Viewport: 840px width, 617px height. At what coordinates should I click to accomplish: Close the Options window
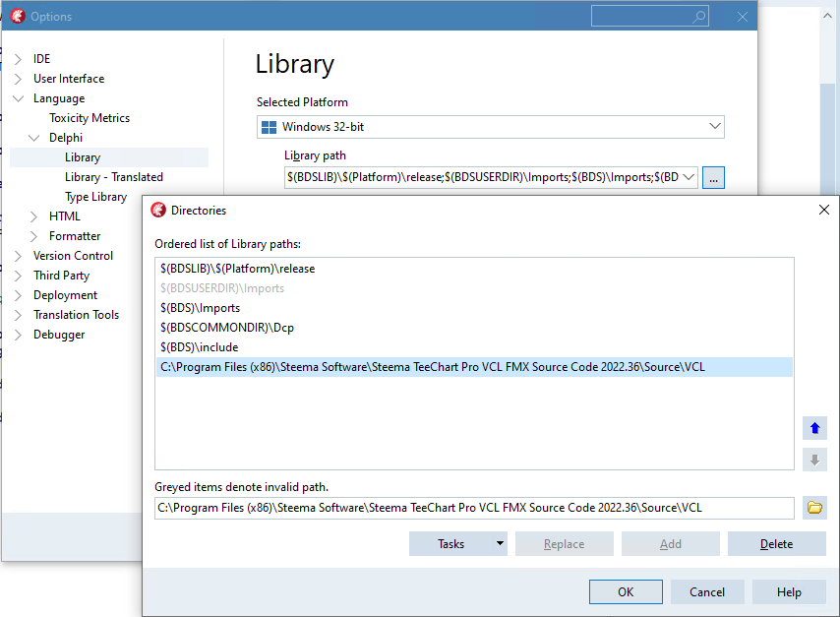(742, 17)
